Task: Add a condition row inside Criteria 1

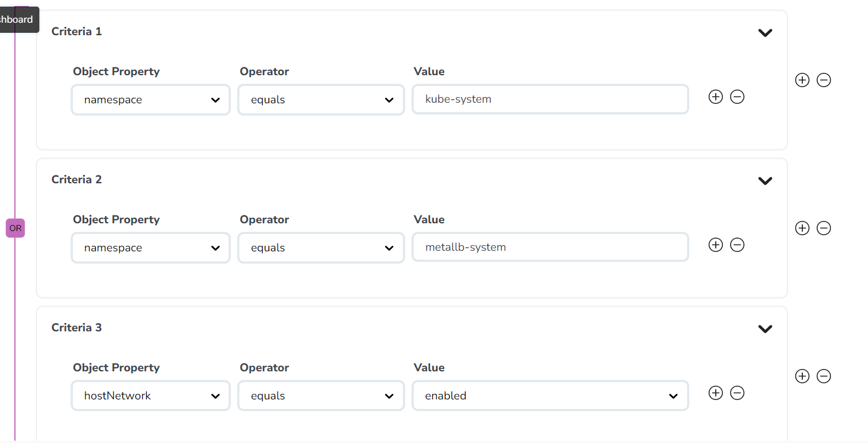Action: (x=715, y=97)
